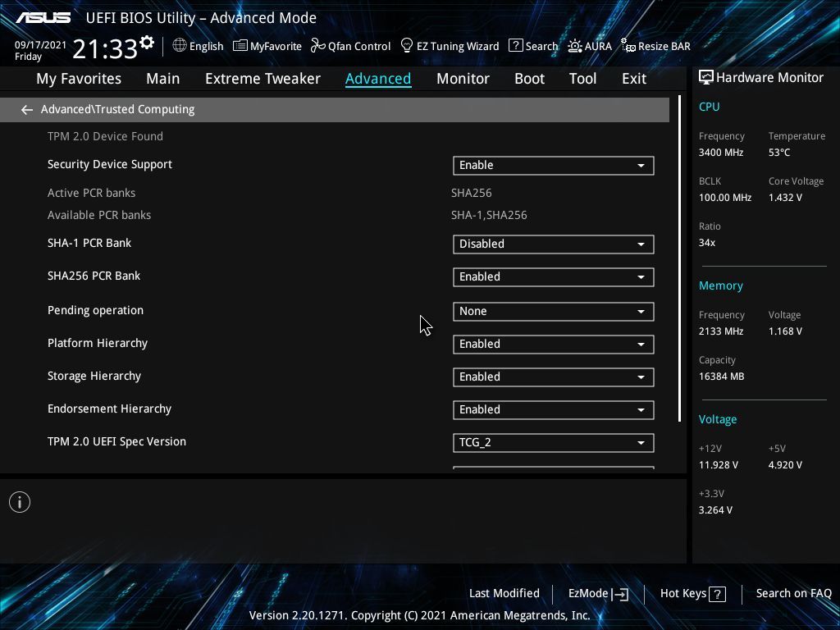Open Storage Hierarchy dropdown
The width and height of the screenshot is (840, 630).
pos(554,377)
